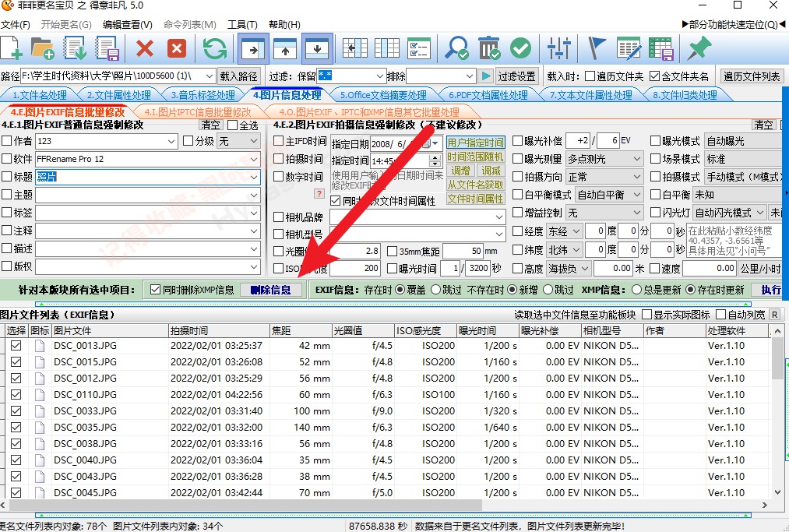Open the 排除 filter dropdown

470,76
